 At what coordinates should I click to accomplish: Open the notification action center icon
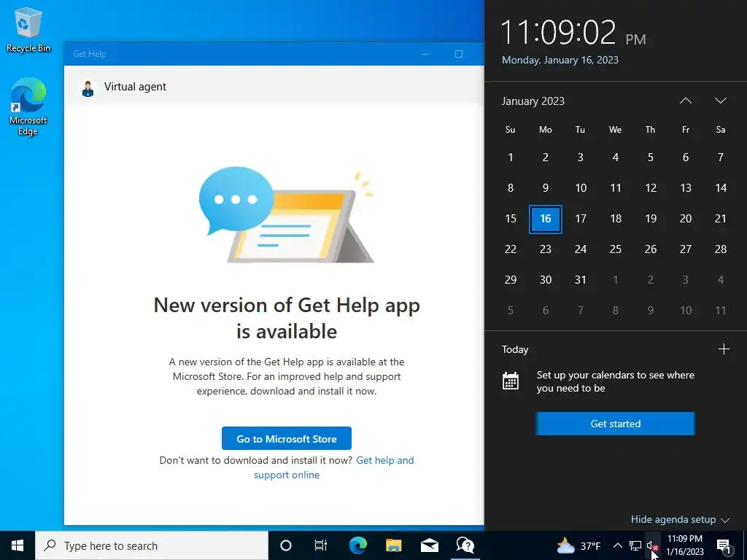tap(724, 545)
